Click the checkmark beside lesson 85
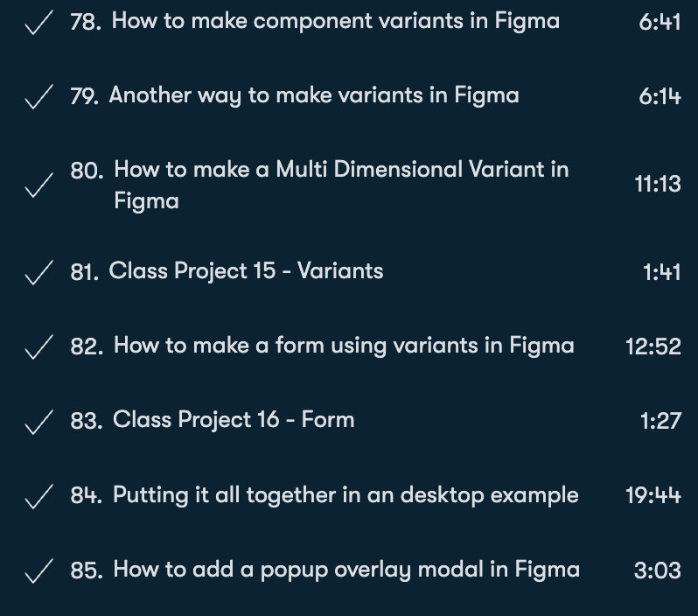The width and height of the screenshot is (698, 616). coord(38,572)
